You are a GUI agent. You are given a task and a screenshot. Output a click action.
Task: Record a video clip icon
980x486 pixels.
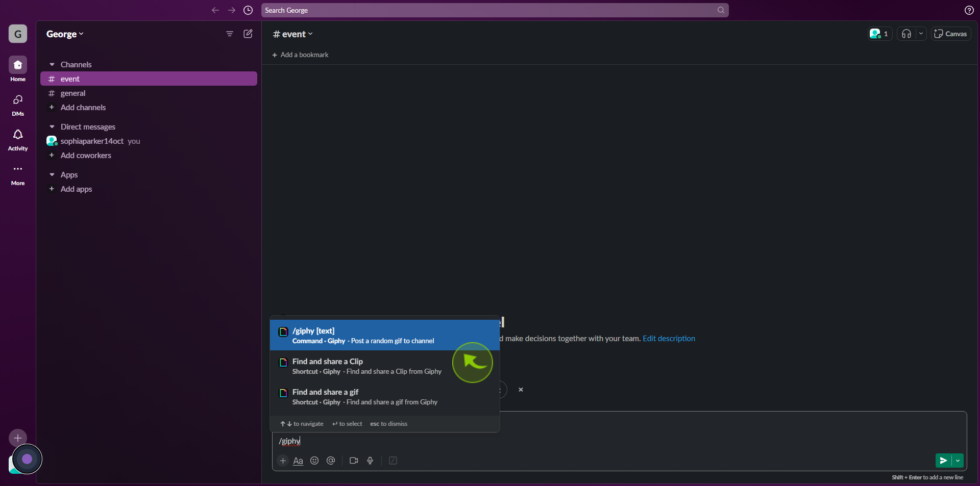pyautogui.click(x=354, y=461)
